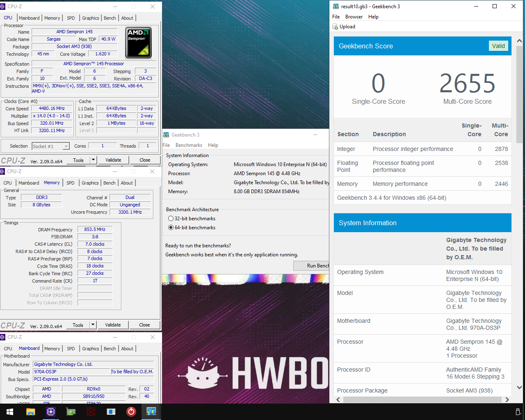Click DRAM Frequency value 853.5 MHz
The image size is (525, 420).
click(95, 230)
